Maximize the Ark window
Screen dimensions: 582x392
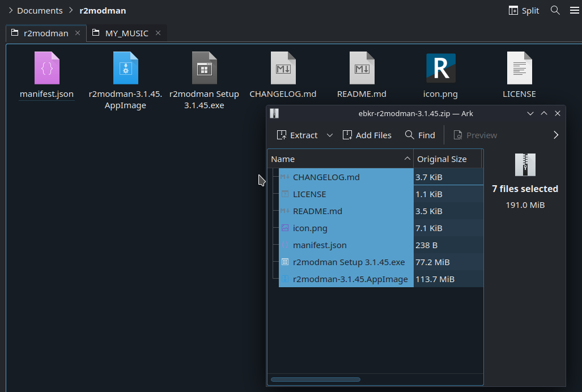click(x=544, y=113)
